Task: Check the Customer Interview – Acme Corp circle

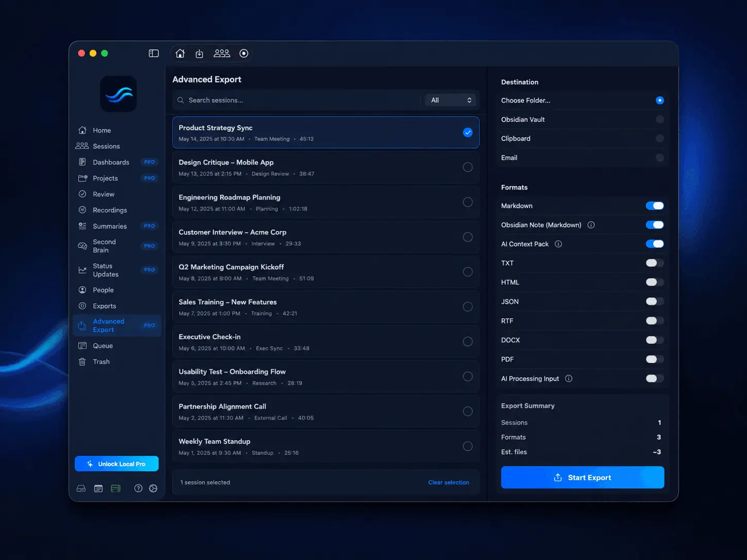Action: 468,237
